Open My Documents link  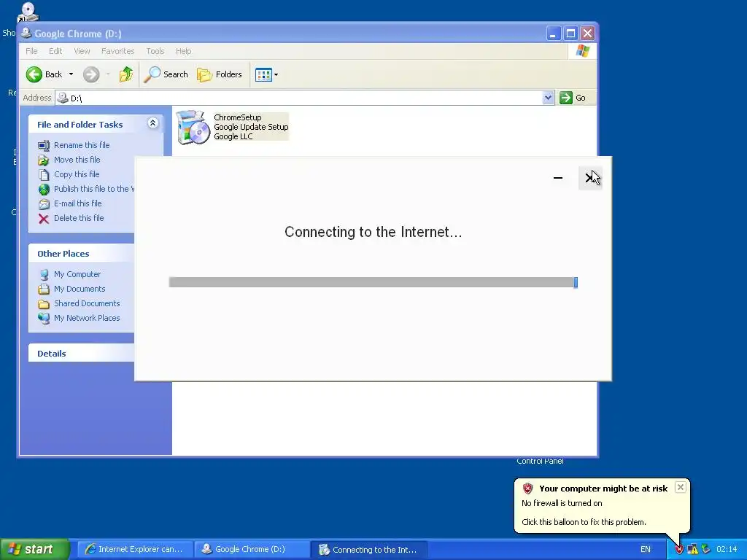pyautogui.click(x=80, y=289)
